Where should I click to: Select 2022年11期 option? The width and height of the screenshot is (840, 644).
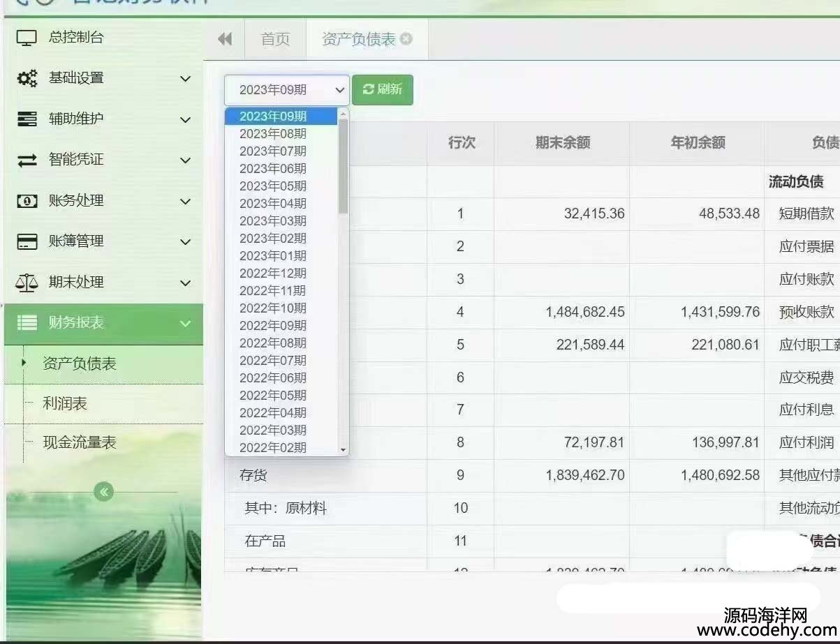point(281,290)
